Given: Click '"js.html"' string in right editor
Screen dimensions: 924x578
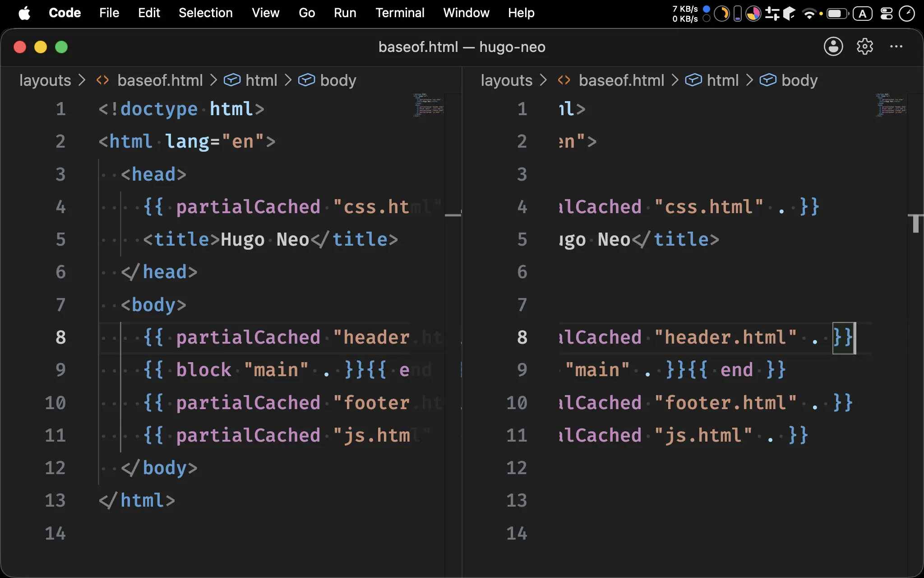Looking at the screenshot, I should [703, 435].
